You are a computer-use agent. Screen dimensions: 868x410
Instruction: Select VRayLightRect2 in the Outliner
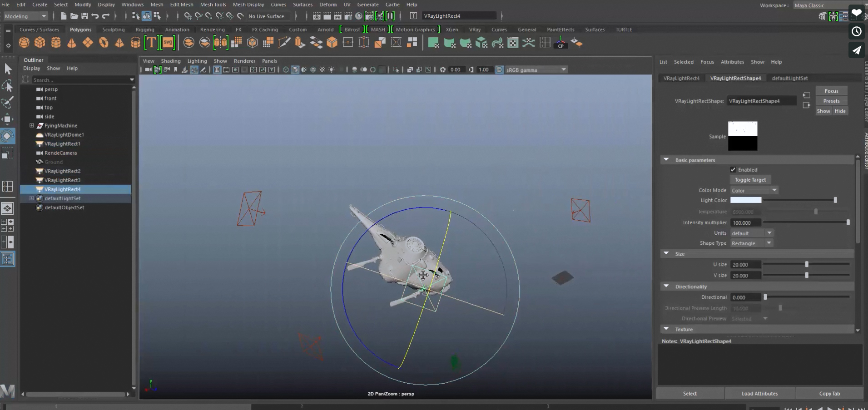62,171
